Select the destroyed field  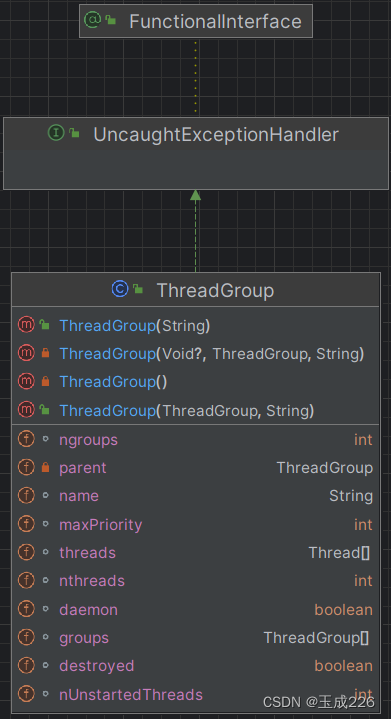click(196, 665)
